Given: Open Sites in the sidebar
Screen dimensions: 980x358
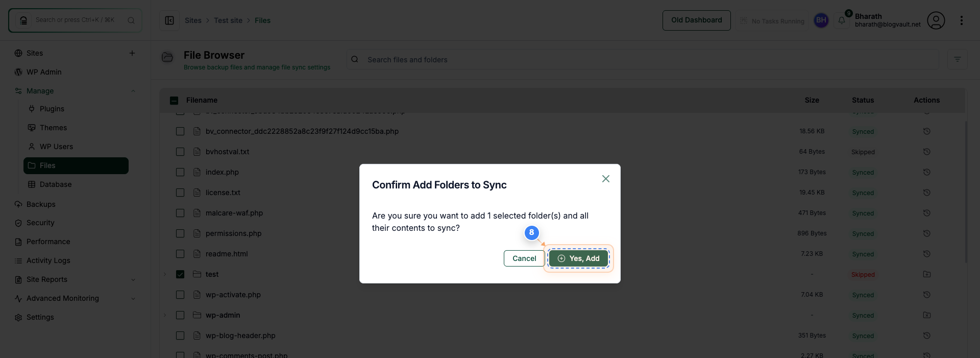Looking at the screenshot, I should 35,53.
